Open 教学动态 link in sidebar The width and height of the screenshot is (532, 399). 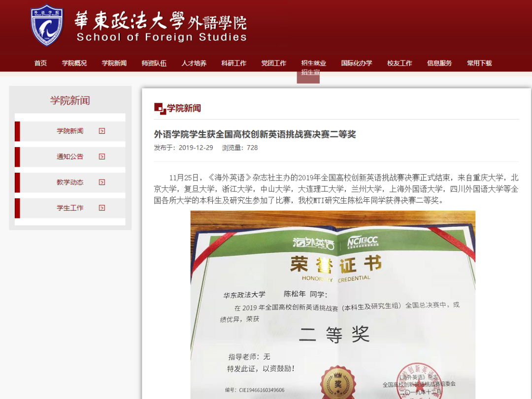70,182
